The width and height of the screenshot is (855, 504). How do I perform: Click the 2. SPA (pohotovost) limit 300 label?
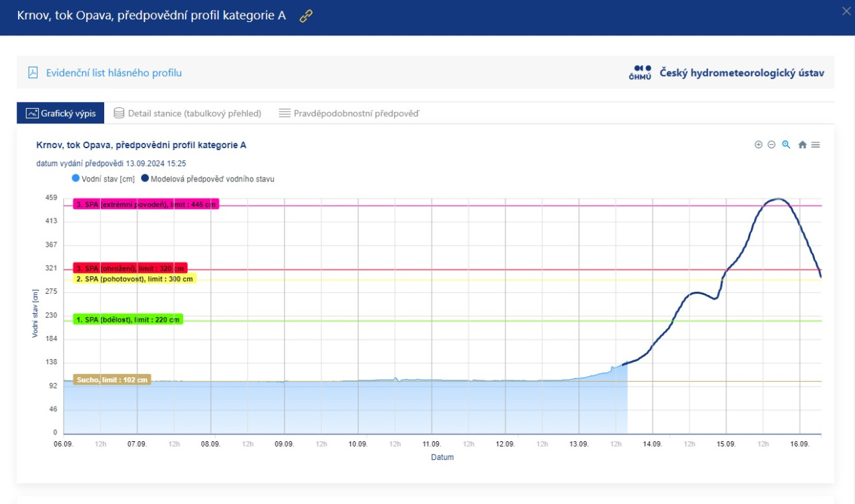tap(135, 278)
